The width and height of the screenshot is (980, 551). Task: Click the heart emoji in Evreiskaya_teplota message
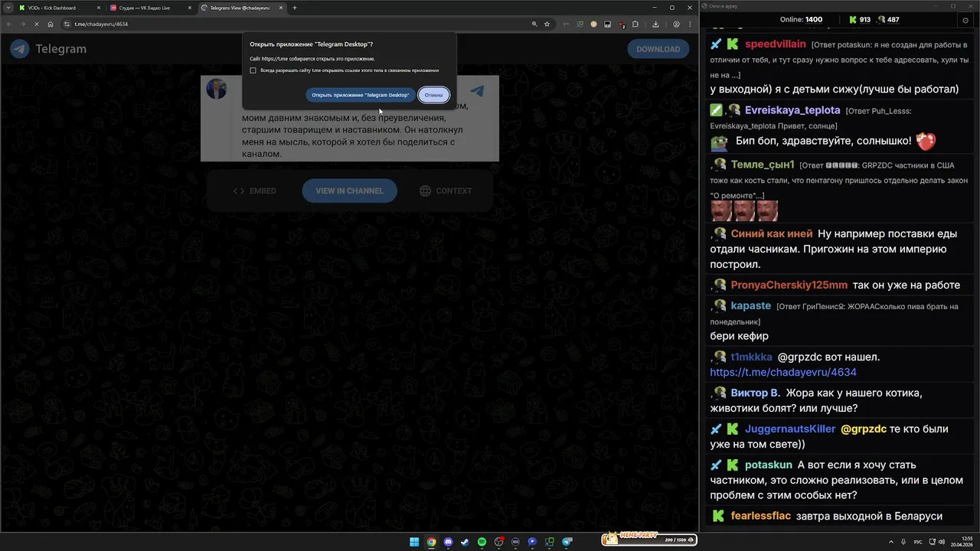[x=926, y=141]
